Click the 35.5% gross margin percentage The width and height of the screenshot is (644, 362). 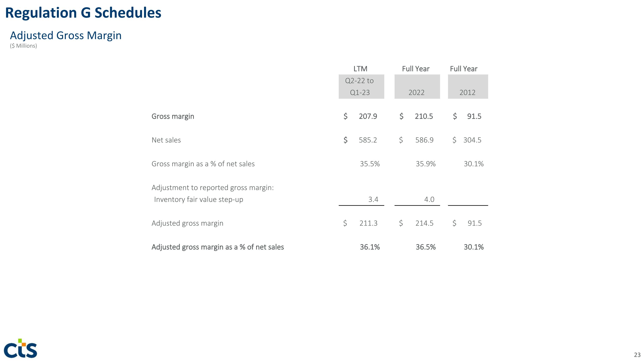tap(369, 164)
